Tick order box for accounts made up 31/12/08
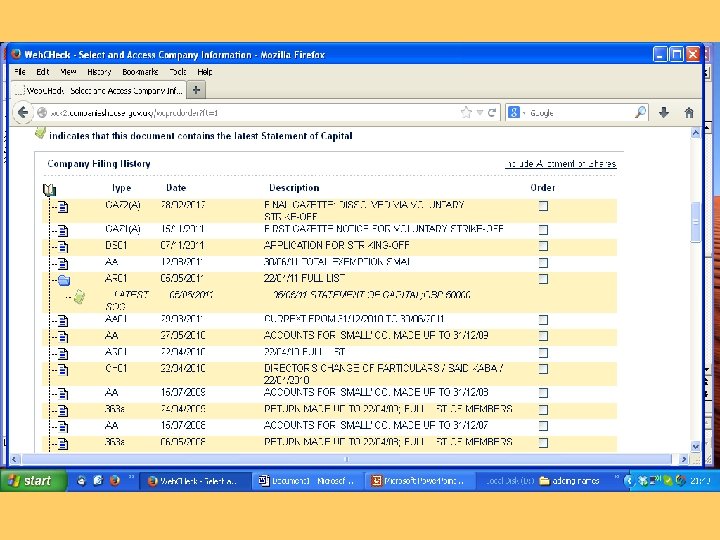720x540 pixels. pos(543,393)
